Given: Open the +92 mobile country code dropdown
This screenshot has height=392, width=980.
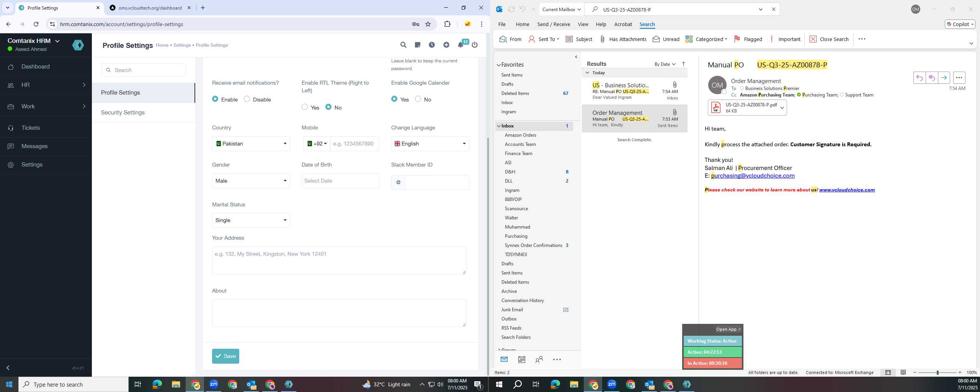Looking at the screenshot, I should tap(317, 144).
